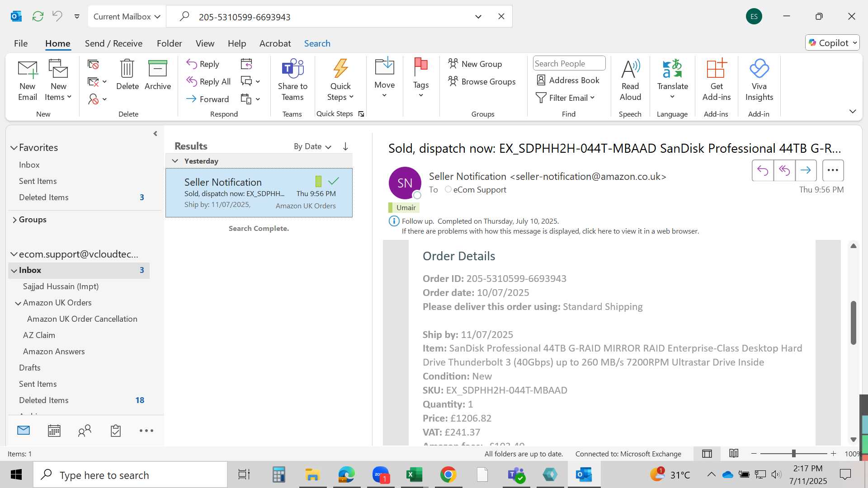This screenshot has width=868, height=488.
Task: Open the Acrobat tab
Action: [x=275, y=43]
